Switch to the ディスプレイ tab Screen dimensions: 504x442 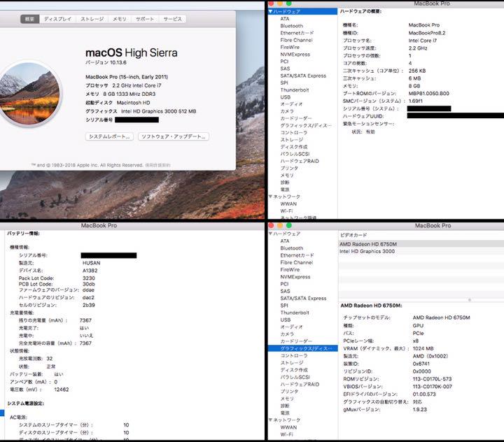57,19
